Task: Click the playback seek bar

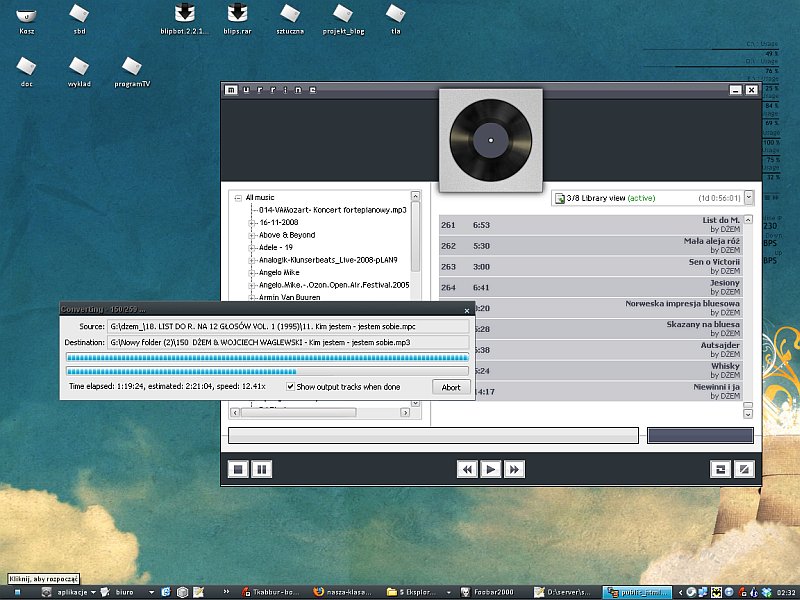Action: 432,435
